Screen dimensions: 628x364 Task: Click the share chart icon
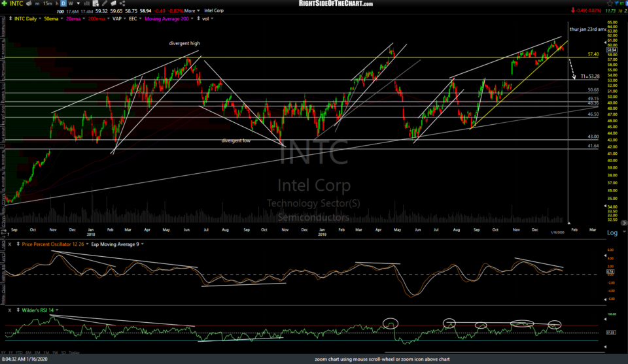click(122, 4)
